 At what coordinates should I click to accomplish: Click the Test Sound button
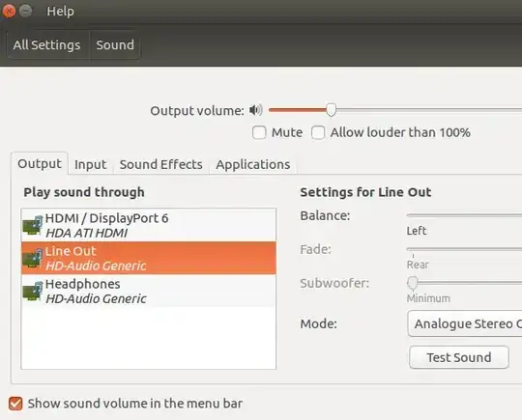pos(459,357)
